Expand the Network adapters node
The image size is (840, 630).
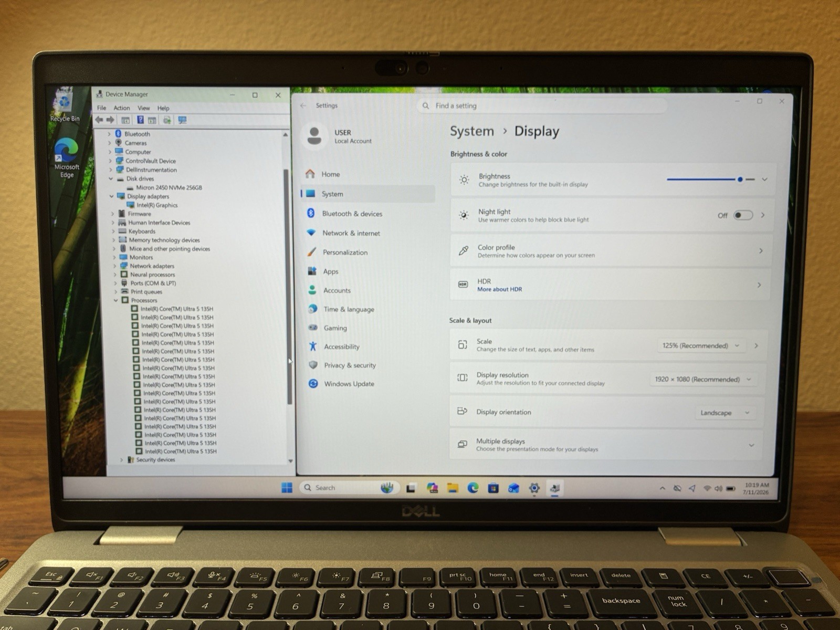pyautogui.click(x=114, y=266)
